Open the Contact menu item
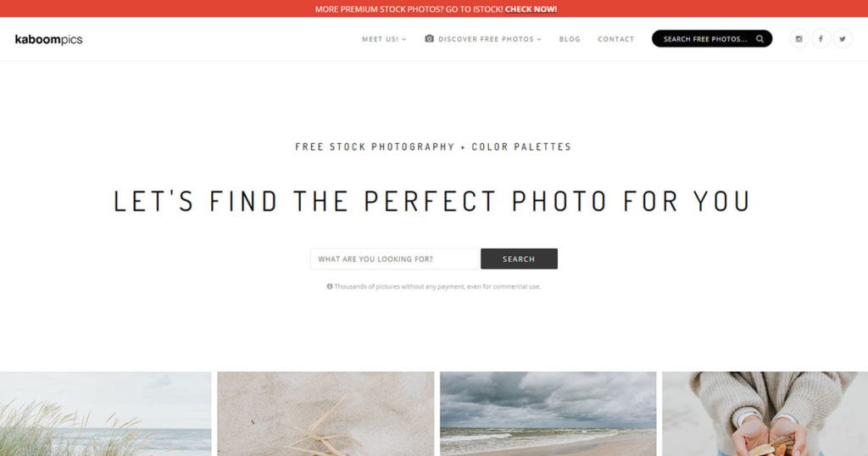 [615, 39]
